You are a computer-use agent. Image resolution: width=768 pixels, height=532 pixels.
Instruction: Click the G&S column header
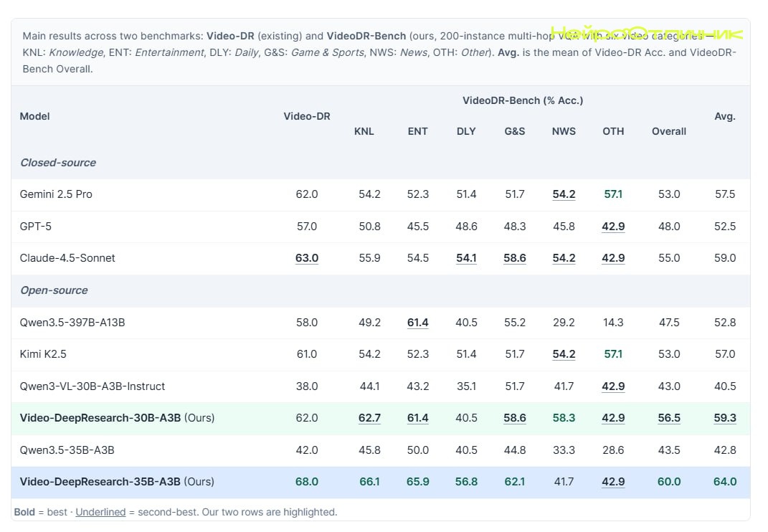point(515,131)
